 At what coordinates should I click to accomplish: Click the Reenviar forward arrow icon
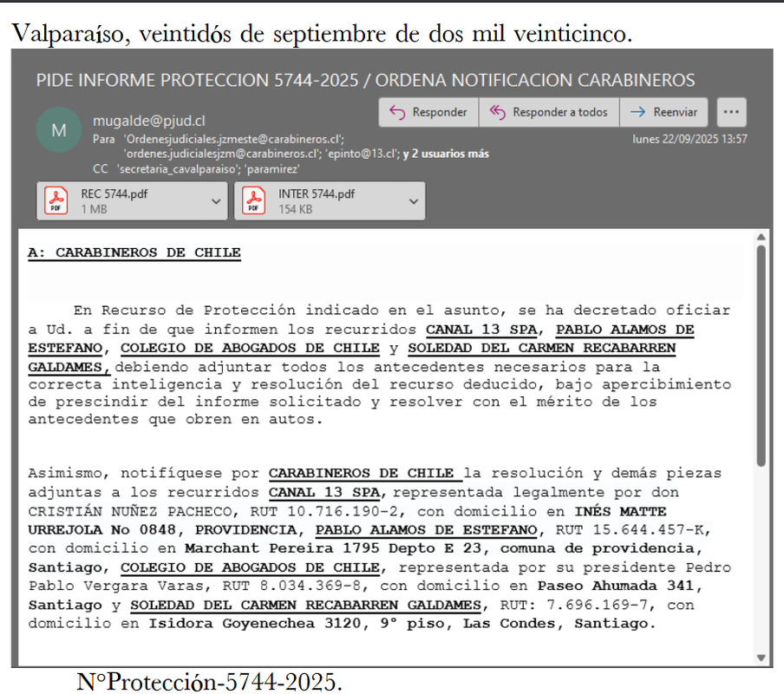637,112
